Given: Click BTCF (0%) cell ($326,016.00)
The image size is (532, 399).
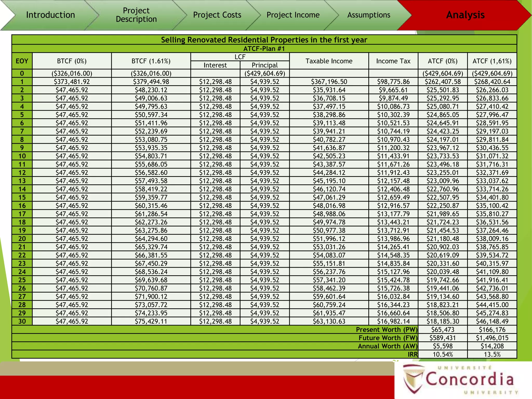Looking at the screenshot, I should pyautogui.click(x=72, y=73).
